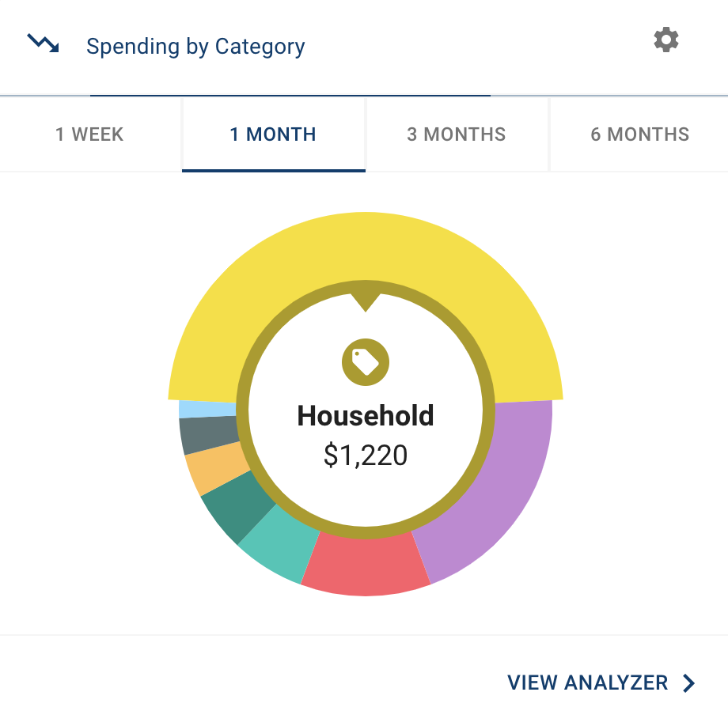Open the settings gear icon

coord(666,40)
